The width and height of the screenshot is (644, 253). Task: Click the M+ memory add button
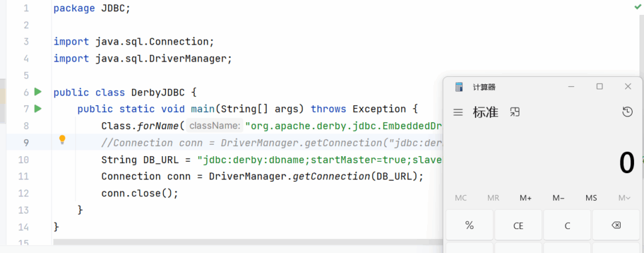point(526,198)
